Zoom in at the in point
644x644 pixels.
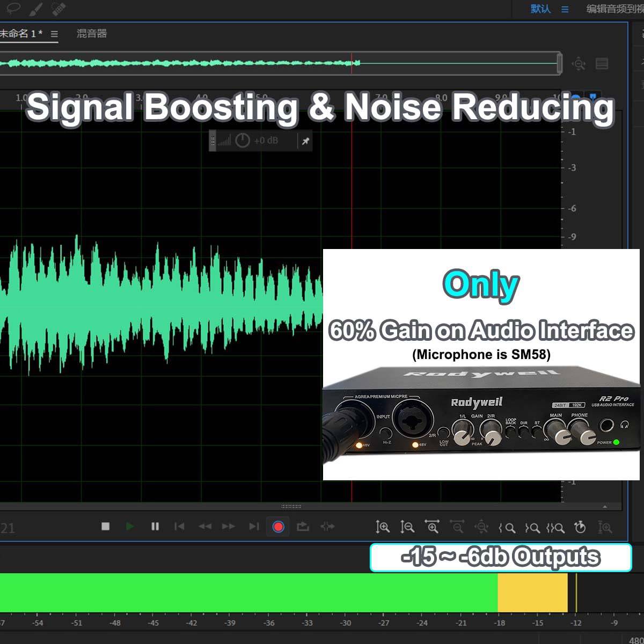507,528
